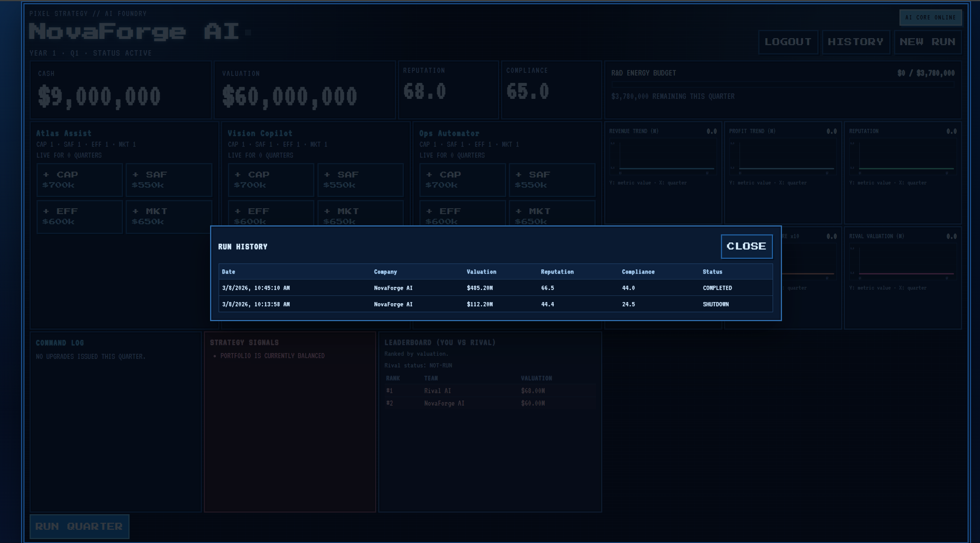The width and height of the screenshot is (980, 543).
Task: Start a New Run
Action: [x=927, y=42]
